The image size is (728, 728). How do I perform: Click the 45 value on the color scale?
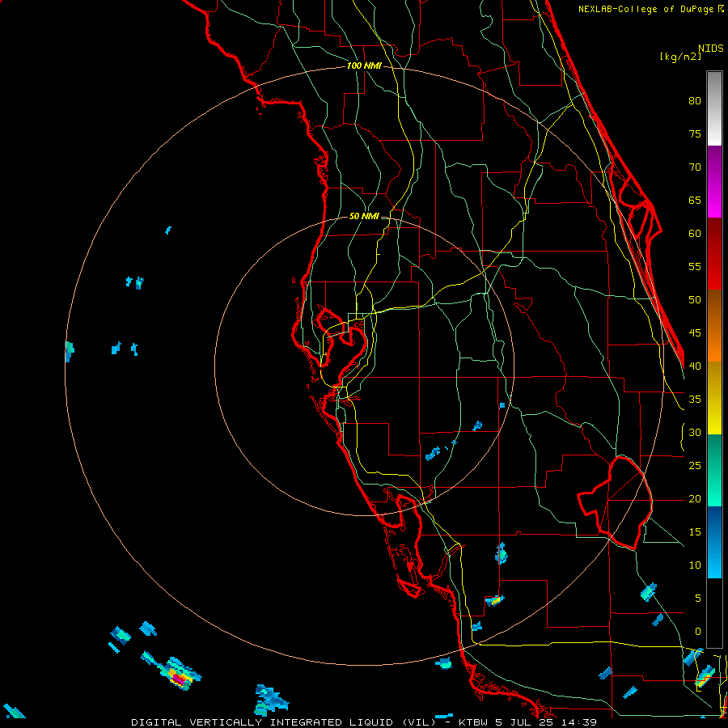(695, 333)
